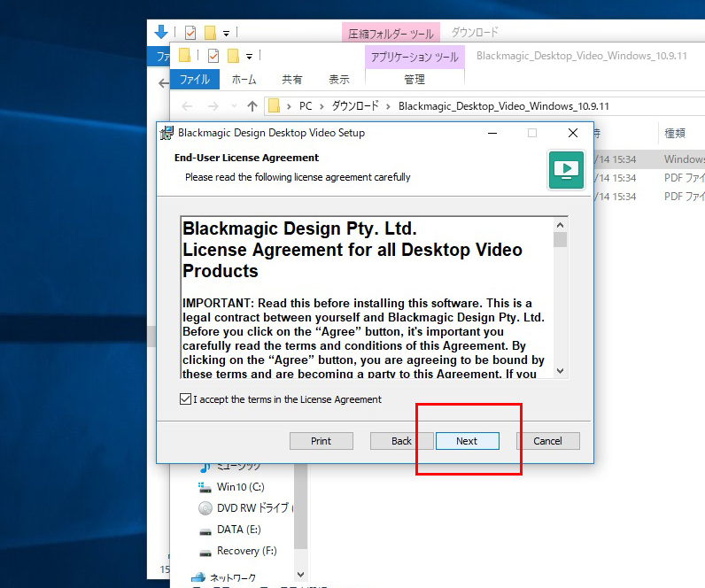Expand chevron after ダウンロード in breadcrumb
Screen dimensions: 705x588
[x=388, y=106]
